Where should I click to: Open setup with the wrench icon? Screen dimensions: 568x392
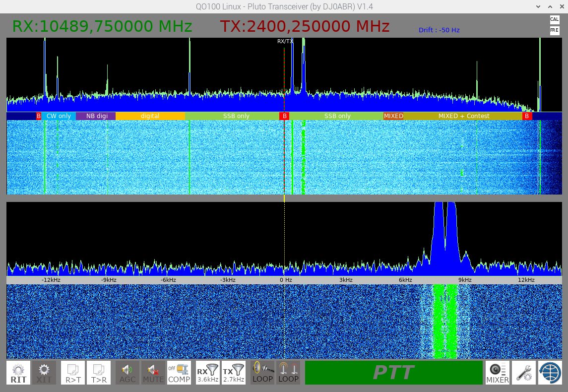pyautogui.click(x=524, y=373)
